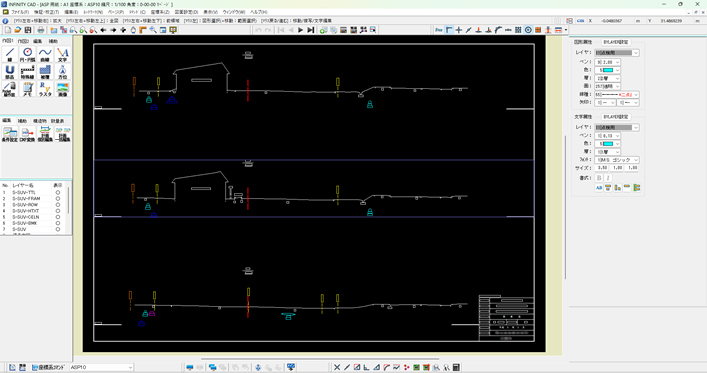Click the print icon in toolbar
The image size is (707, 373).
41,30
